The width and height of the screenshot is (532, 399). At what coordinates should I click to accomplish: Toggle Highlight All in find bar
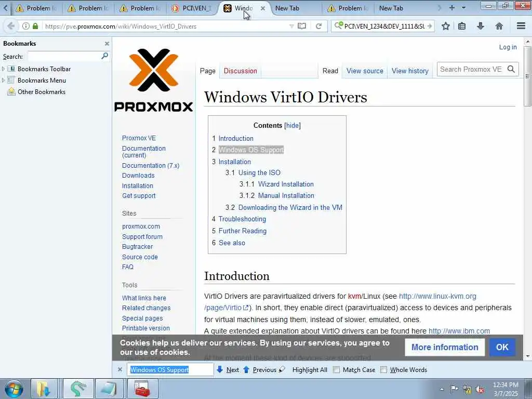[x=310, y=370]
